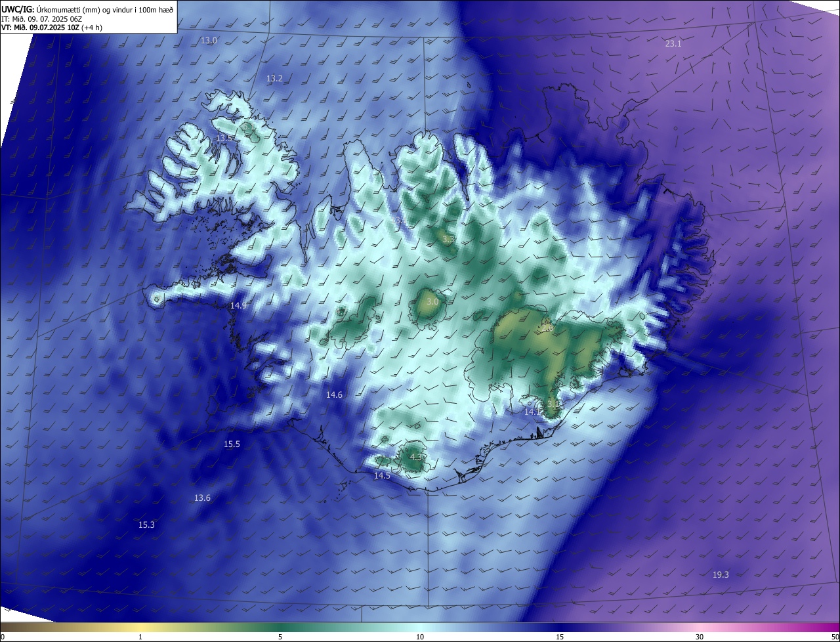Click the 14.1 value label near southeast coast
This screenshot has height=642, width=840.
pyautogui.click(x=532, y=412)
